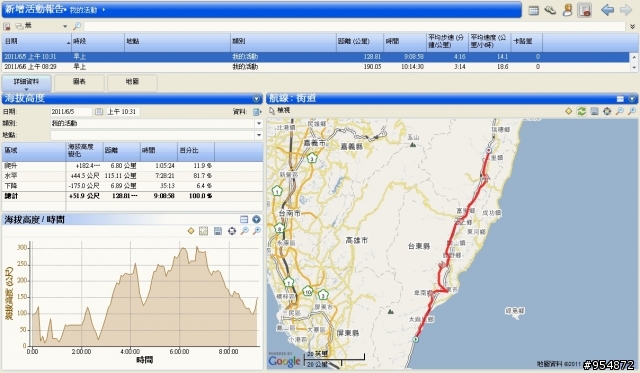This screenshot has width=640, height=373.
Task: Click the calendar picker beside date 2011/6/5
Action: pyautogui.click(x=99, y=111)
